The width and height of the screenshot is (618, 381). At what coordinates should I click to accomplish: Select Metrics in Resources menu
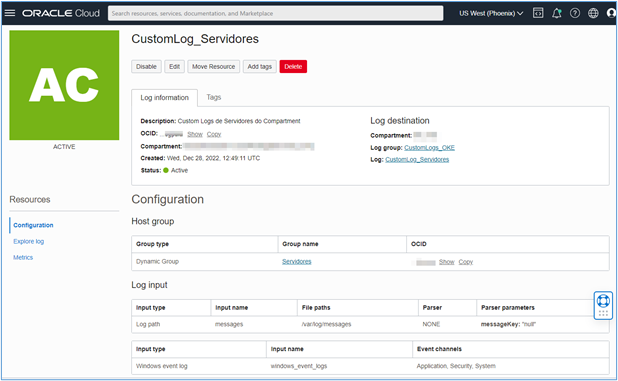click(23, 258)
